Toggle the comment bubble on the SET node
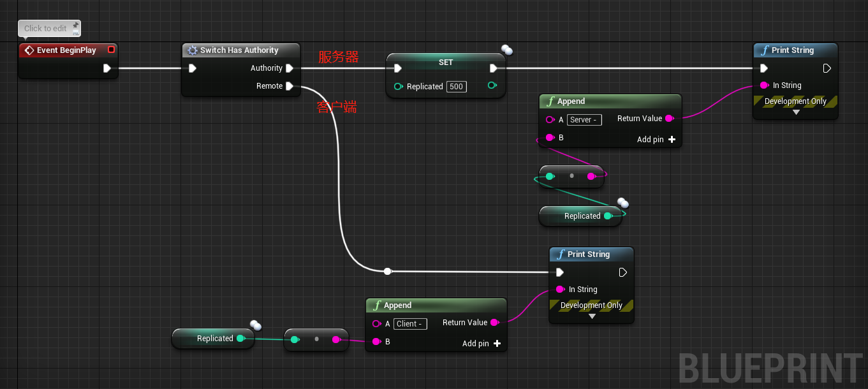 (506, 50)
